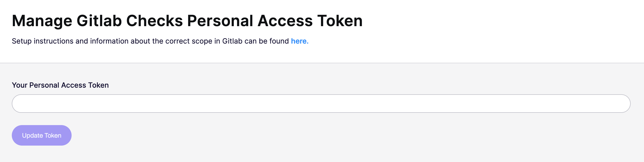Click the word "Your" in the field label
Viewport: 644px width, 162px height.
(x=19, y=85)
